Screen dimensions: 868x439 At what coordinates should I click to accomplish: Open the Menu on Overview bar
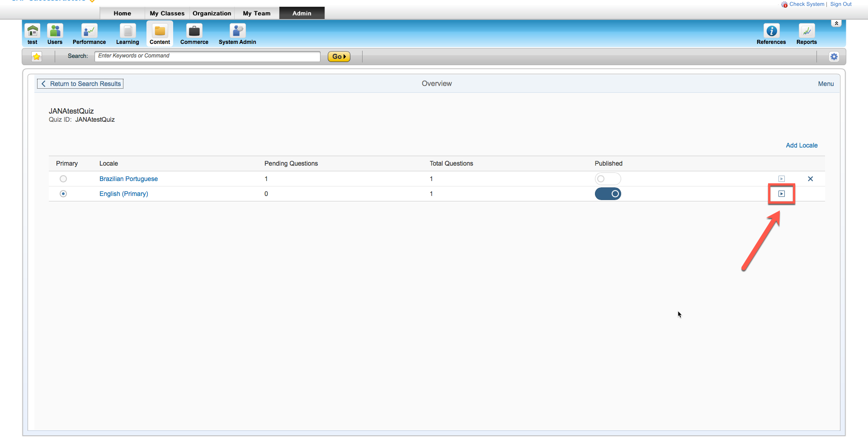(x=826, y=84)
